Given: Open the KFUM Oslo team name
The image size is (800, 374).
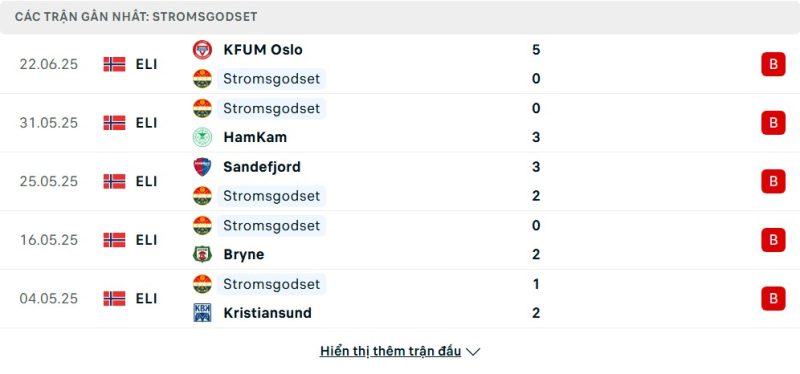Looking at the screenshot, I should [263, 49].
